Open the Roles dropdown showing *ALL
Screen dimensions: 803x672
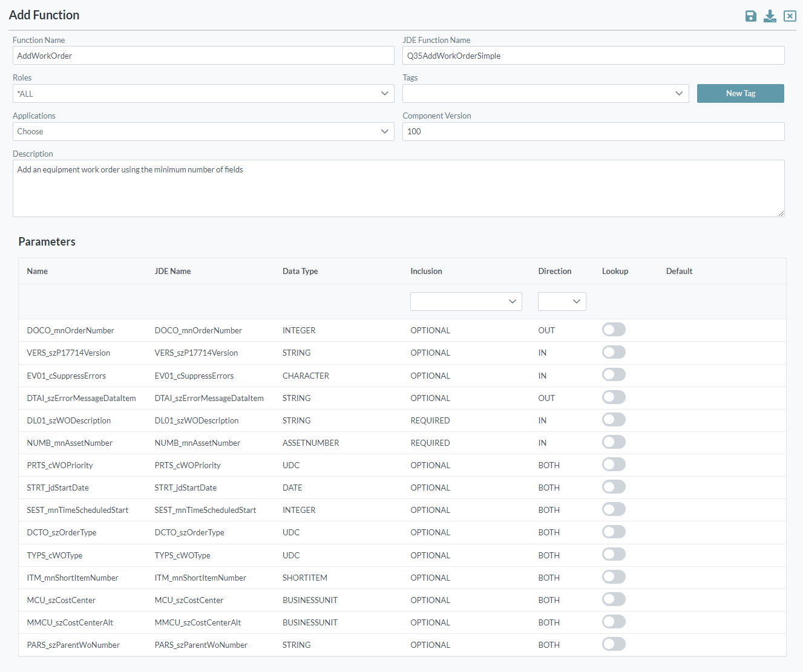pyautogui.click(x=203, y=94)
